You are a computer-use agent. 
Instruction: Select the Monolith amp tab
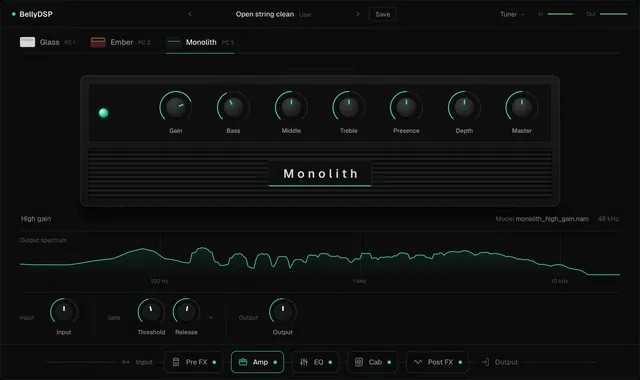pos(200,42)
